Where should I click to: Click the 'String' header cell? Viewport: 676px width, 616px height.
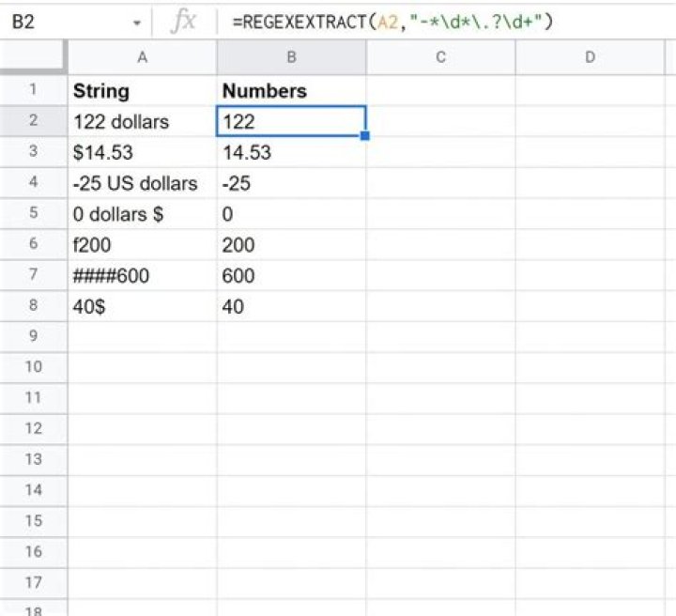click(143, 90)
